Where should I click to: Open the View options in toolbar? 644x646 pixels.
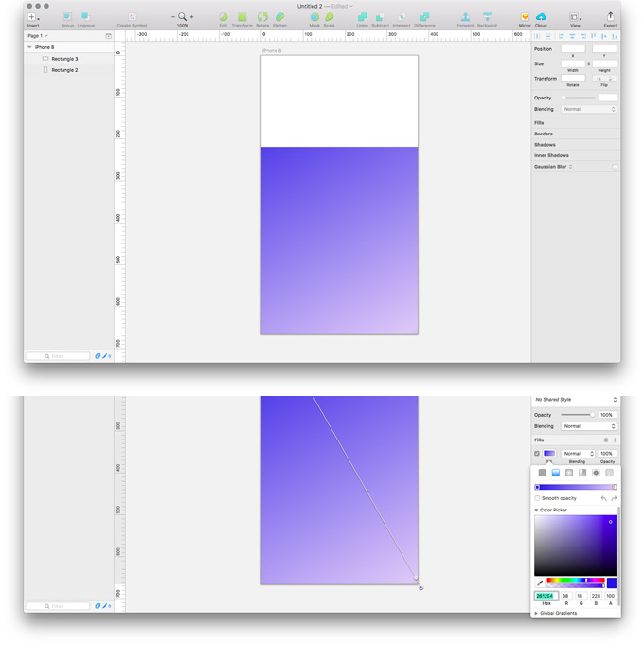pos(575,17)
